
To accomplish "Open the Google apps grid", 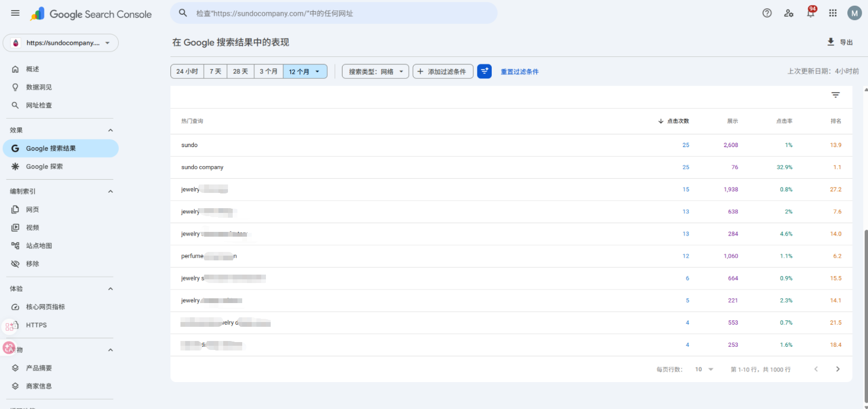I will (833, 13).
